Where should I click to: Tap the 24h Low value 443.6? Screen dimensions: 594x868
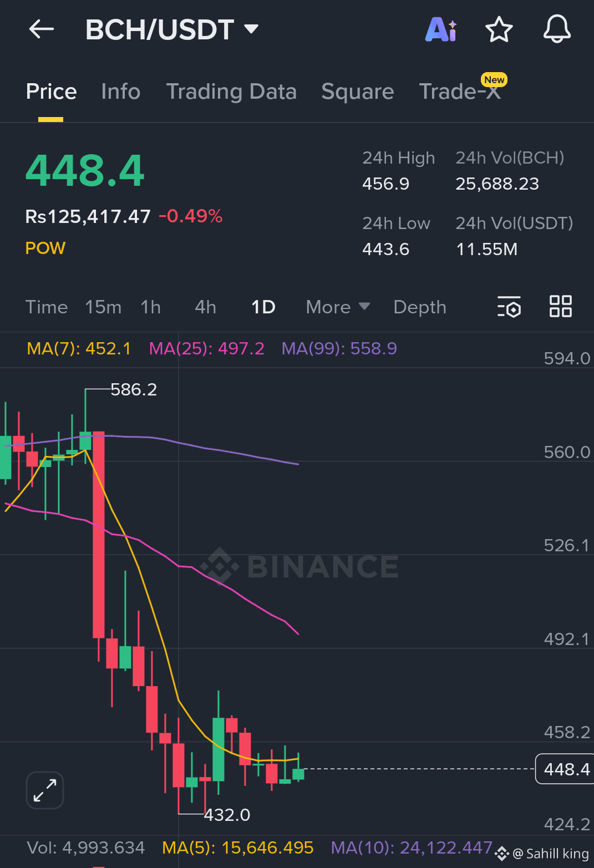[386, 249]
